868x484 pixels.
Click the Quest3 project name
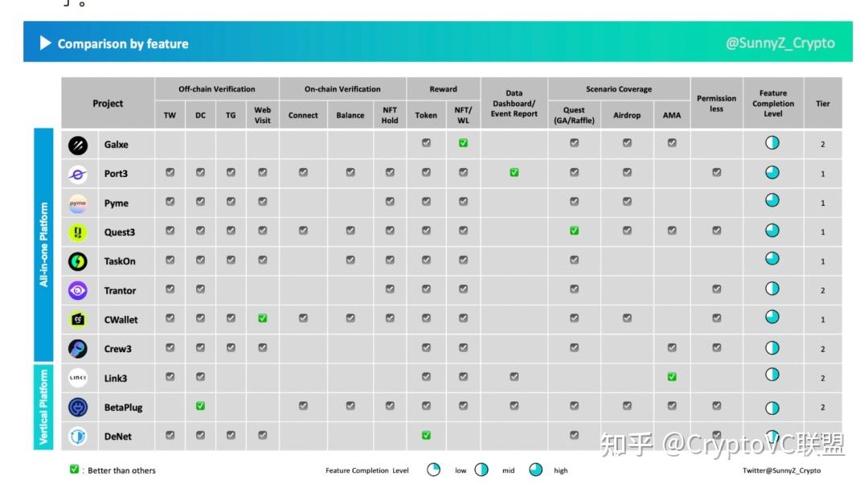click(120, 232)
